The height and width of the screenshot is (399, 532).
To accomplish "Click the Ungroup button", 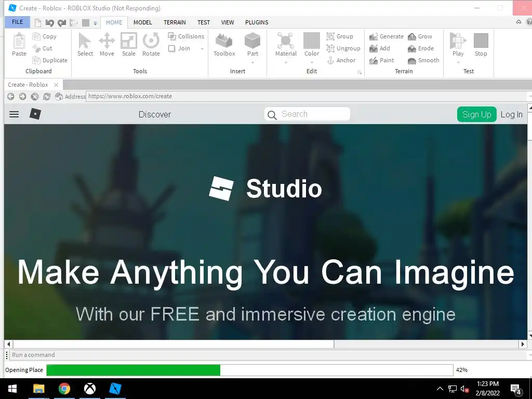I will pyautogui.click(x=343, y=48).
